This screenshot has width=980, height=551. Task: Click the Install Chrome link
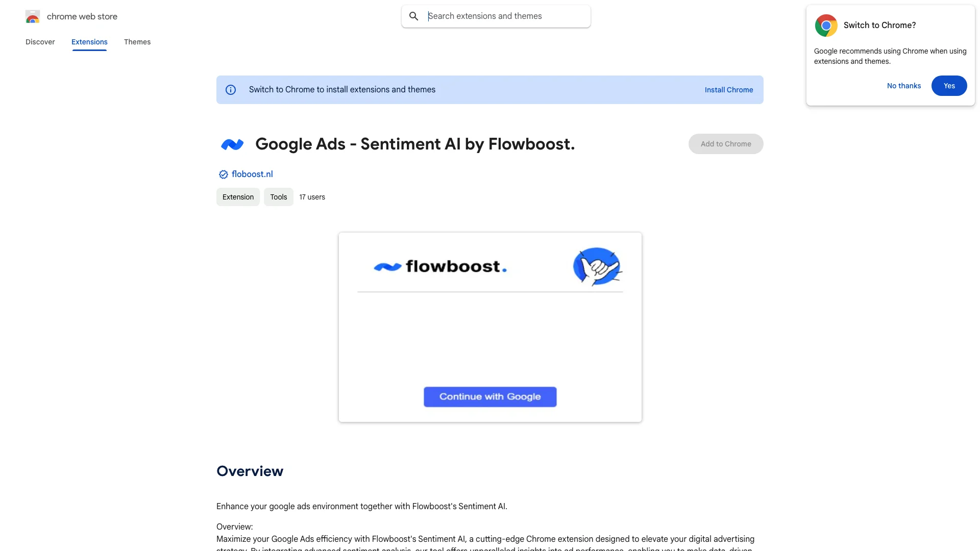point(729,89)
